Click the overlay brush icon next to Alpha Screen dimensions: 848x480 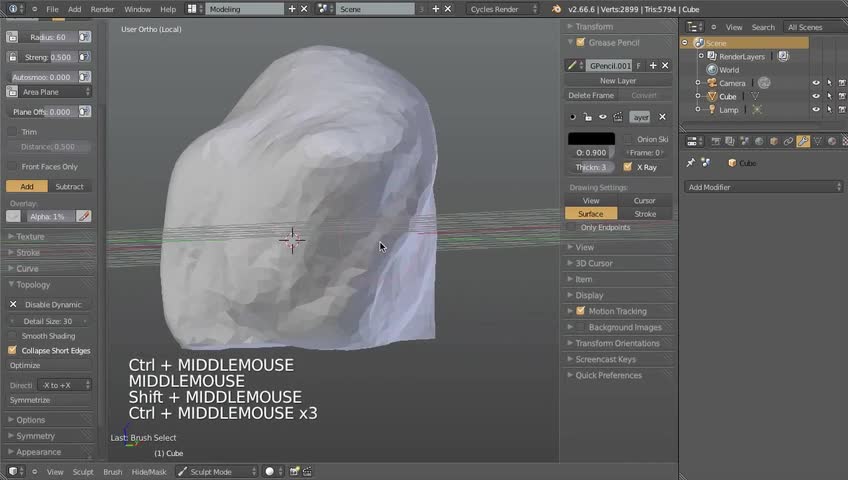(84, 216)
